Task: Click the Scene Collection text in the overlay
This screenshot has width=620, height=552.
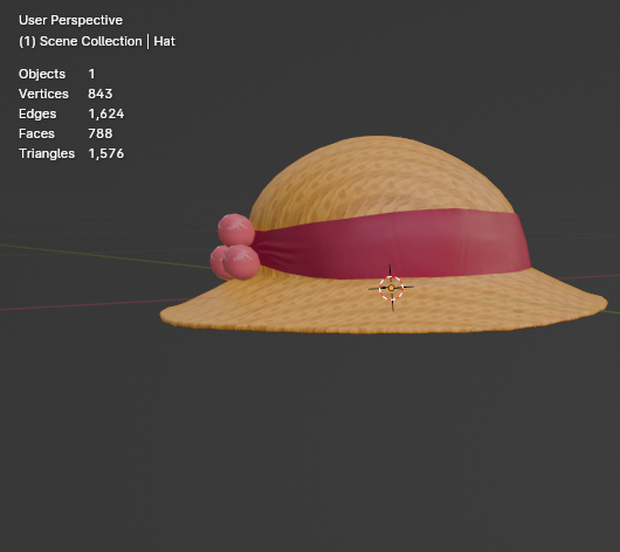Action: pyautogui.click(x=91, y=41)
